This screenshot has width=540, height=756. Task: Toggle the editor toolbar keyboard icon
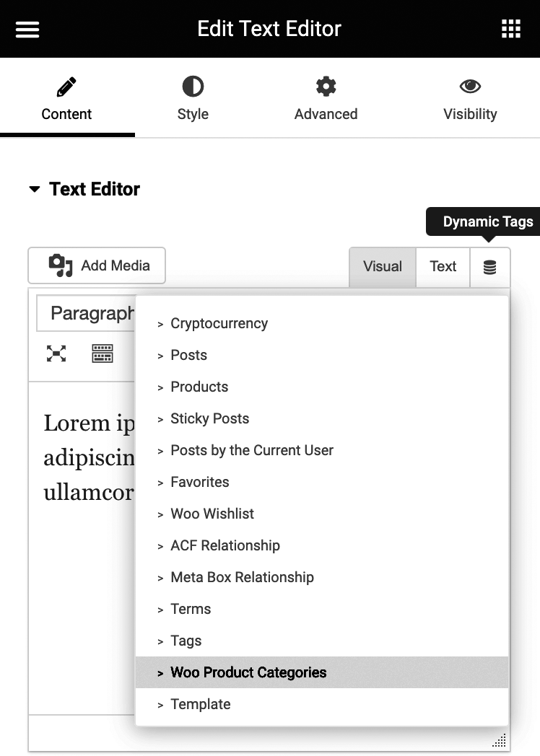(x=102, y=353)
